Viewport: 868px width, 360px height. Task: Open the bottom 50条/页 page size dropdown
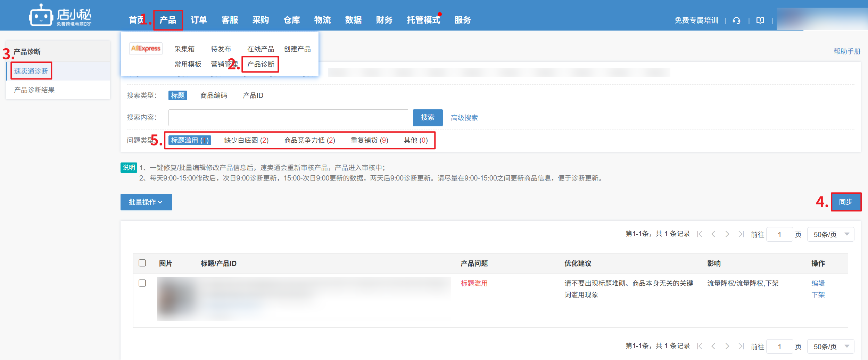830,346
